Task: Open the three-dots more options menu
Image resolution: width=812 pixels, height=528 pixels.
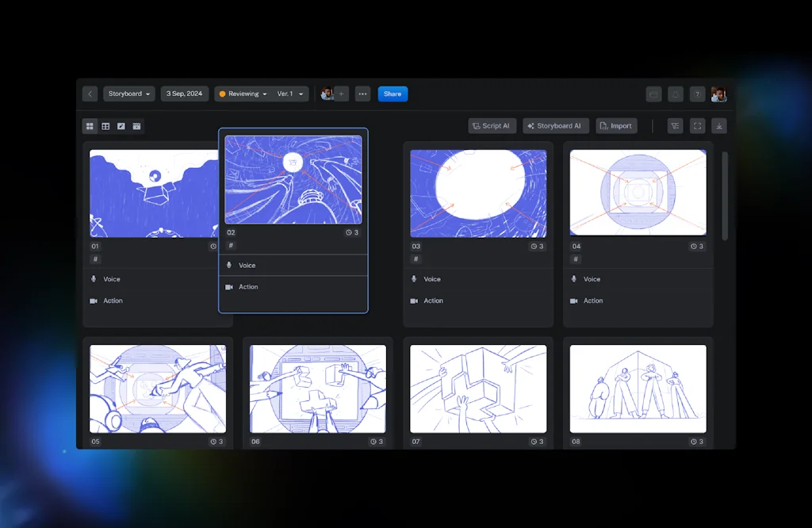Action: point(363,94)
